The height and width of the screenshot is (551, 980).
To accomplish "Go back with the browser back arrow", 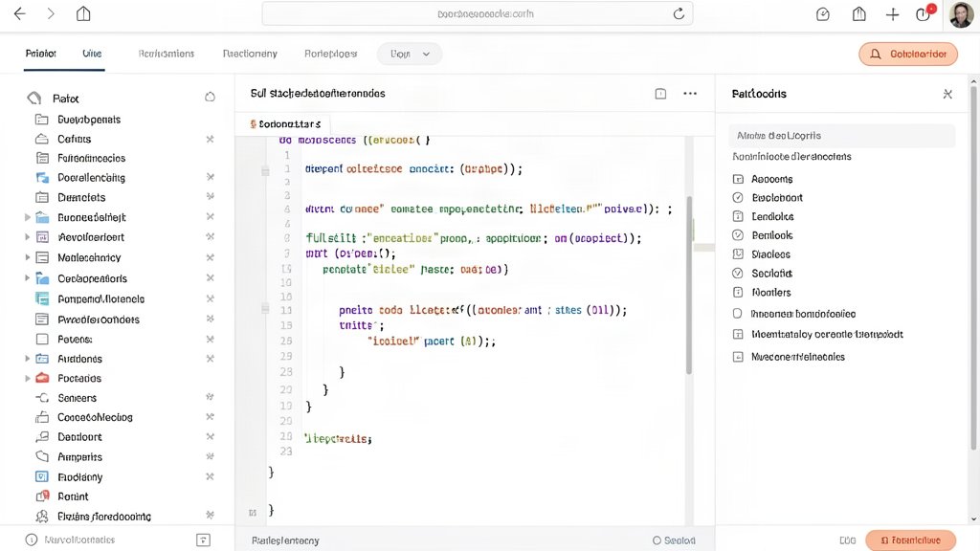I will pos(20,13).
